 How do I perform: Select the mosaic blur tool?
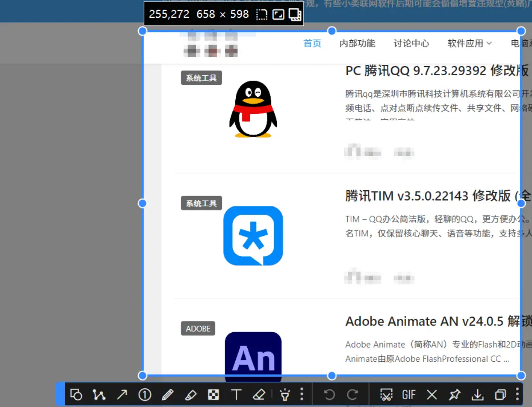point(213,394)
